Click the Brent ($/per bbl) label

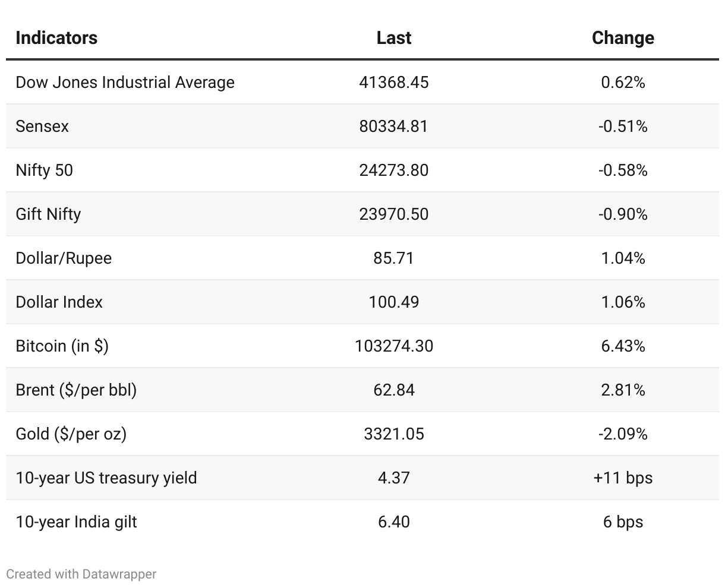tap(76, 390)
